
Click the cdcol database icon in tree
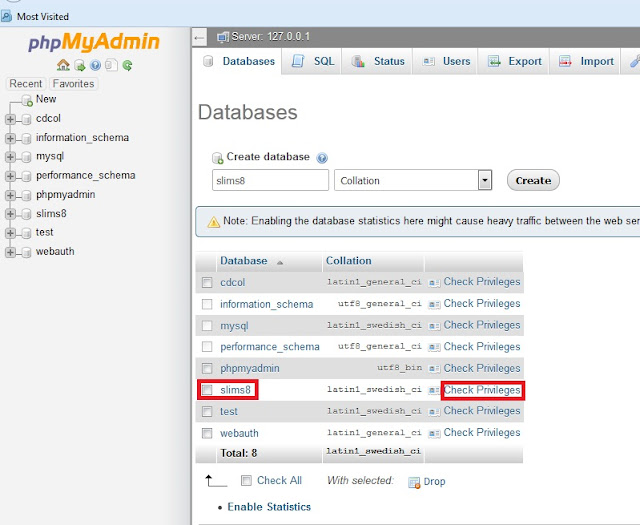27,119
